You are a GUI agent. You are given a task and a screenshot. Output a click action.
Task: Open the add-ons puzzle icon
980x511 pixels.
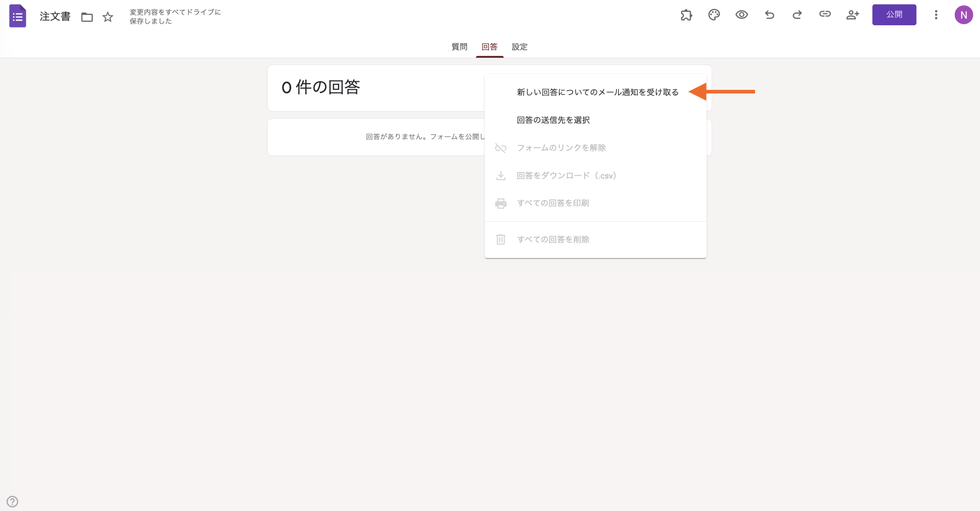tap(686, 15)
